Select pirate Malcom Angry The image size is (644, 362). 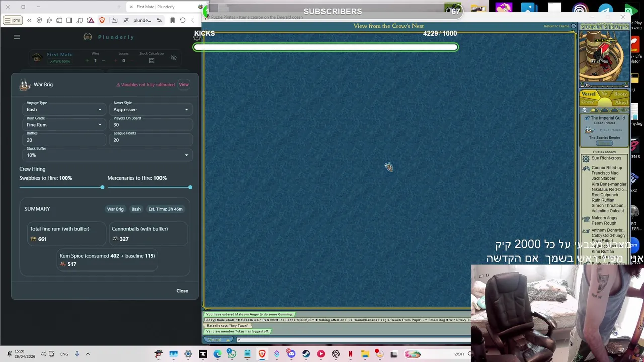[604, 218]
